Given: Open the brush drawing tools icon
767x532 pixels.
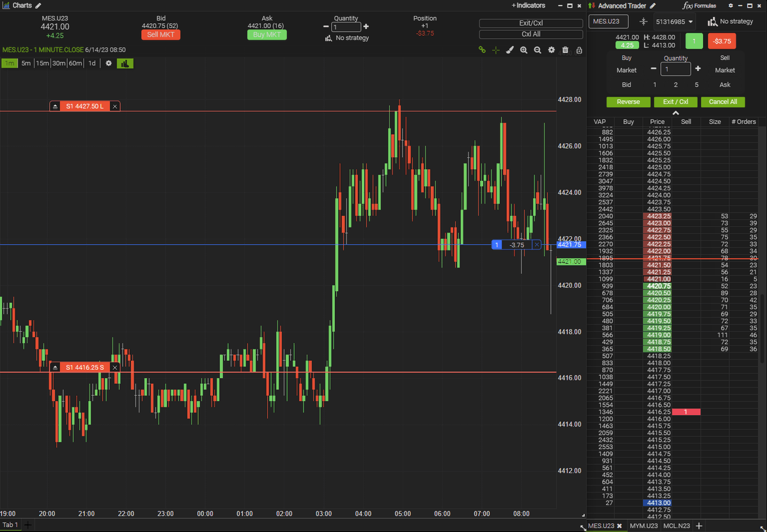Looking at the screenshot, I should 509,50.
